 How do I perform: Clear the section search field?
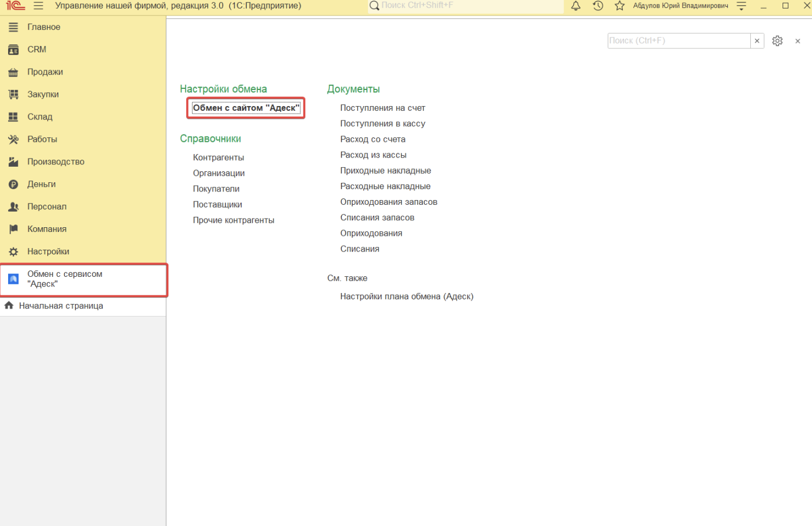pos(757,41)
